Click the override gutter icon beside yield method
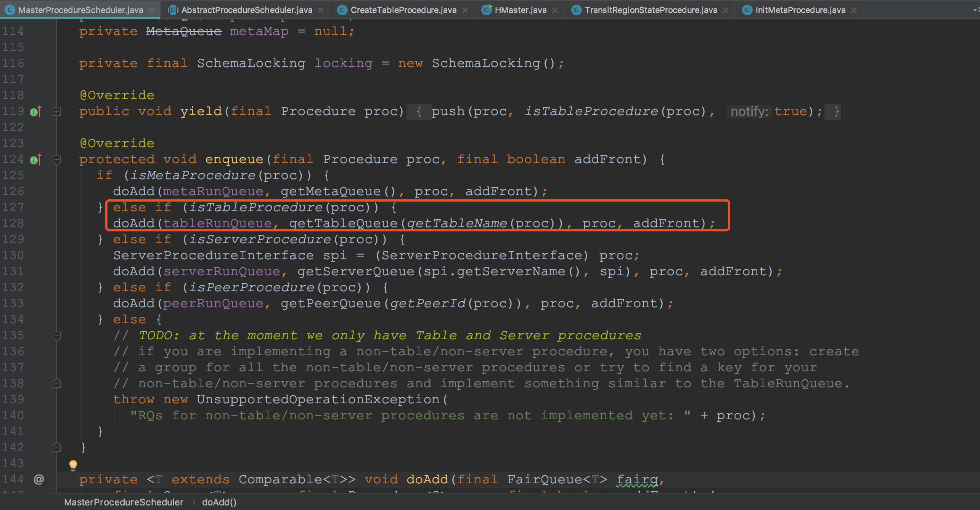The width and height of the screenshot is (980, 510). 35,112
